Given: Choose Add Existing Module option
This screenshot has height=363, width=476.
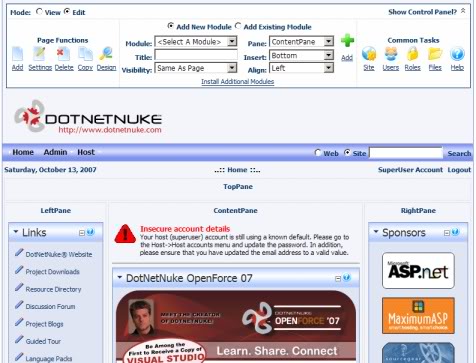Looking at the screenshot, I should point(238,26).
